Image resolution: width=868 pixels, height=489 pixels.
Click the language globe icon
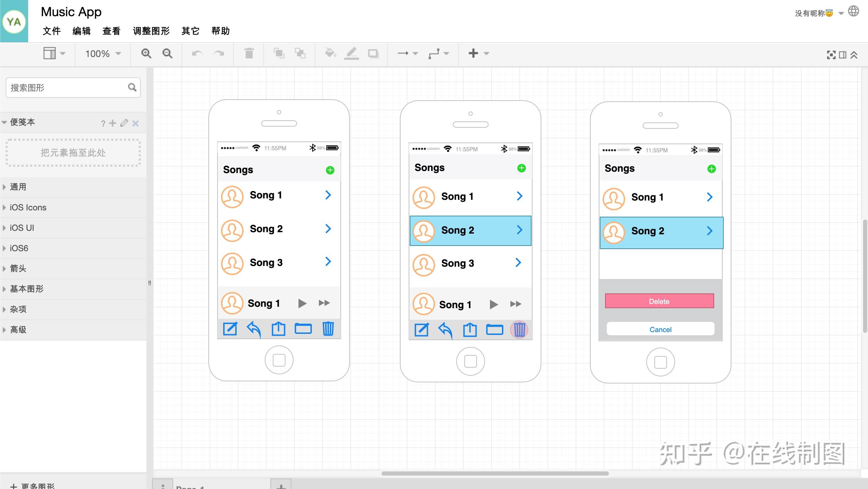853,11
